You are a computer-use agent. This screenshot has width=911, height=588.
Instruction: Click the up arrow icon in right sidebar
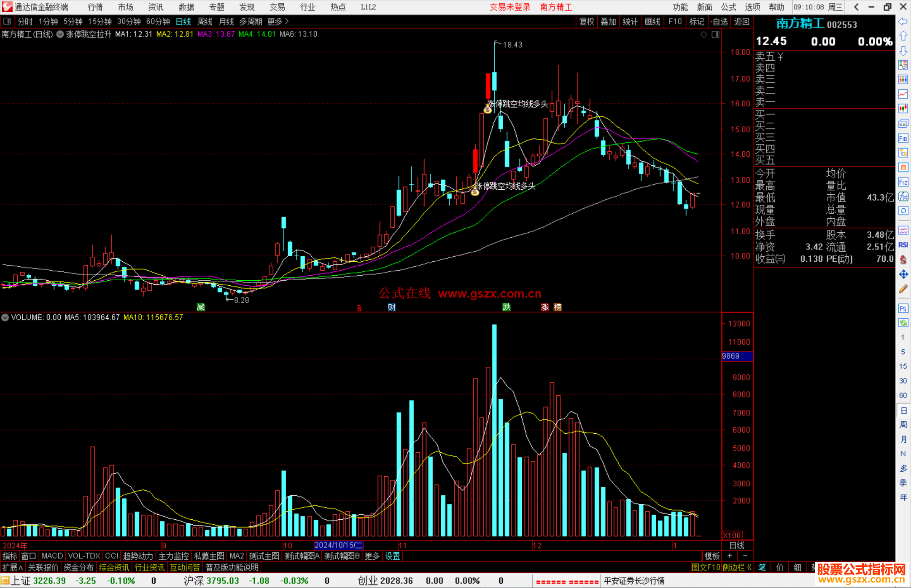click(903, 36)
